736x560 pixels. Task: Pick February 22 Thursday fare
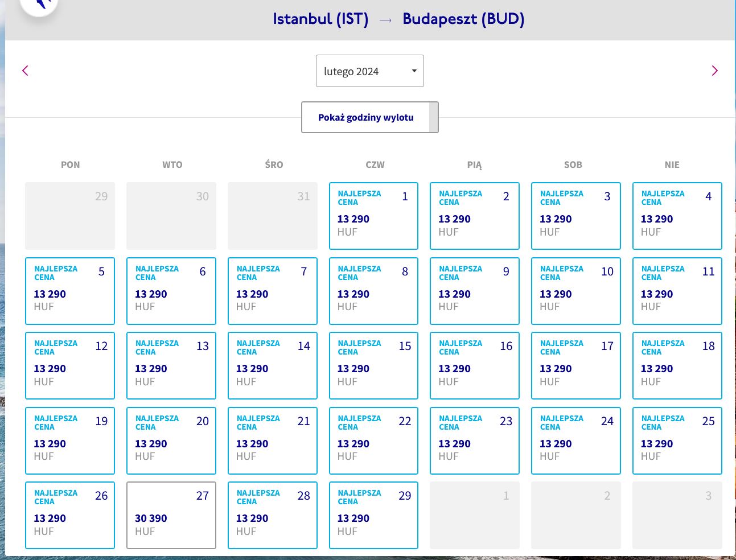(373, 440)
